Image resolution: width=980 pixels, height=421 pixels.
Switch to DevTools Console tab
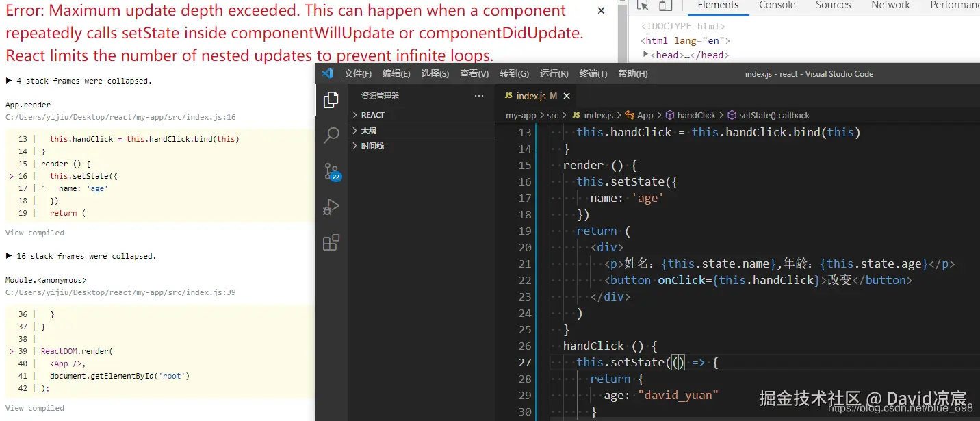tap(777, 5)
